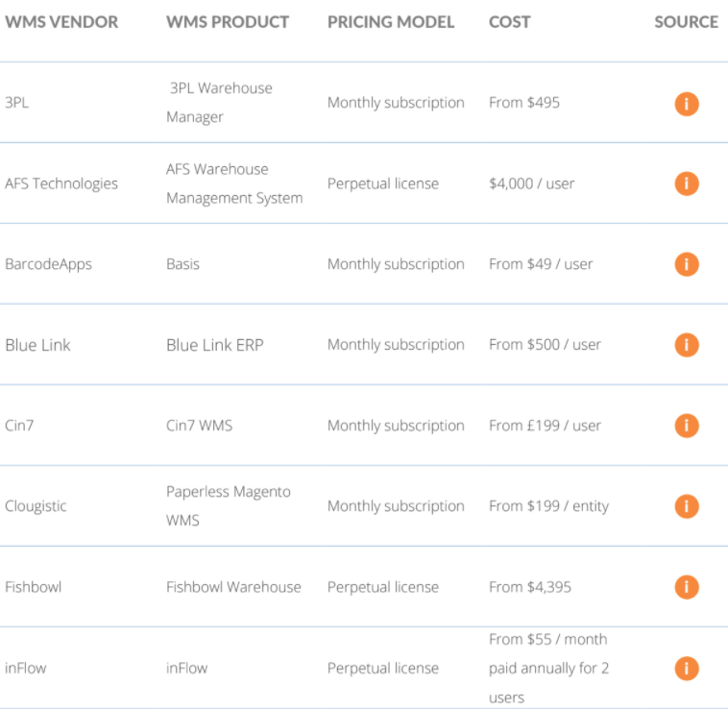Click the From $49 / user cost
The width and height of the screenshot is (728, 709).
pos(541,264)
